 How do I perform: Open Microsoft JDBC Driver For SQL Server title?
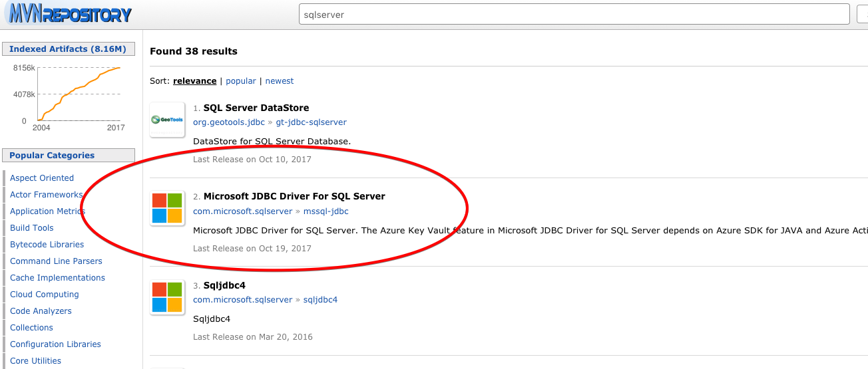point(294,196)
